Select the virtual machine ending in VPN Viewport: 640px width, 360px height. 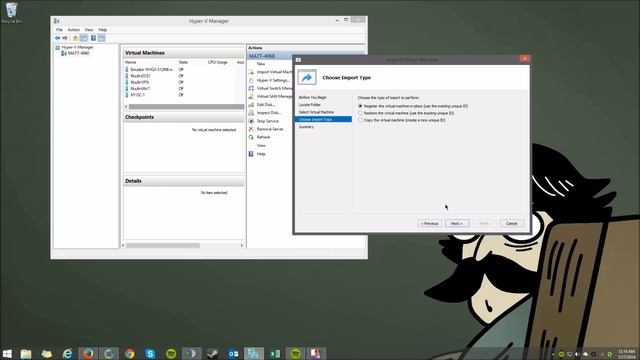coord(140,82)
